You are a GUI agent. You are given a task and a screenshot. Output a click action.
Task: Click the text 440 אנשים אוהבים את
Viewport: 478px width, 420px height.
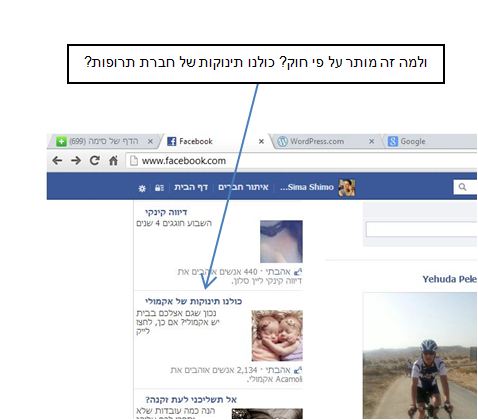217,272
